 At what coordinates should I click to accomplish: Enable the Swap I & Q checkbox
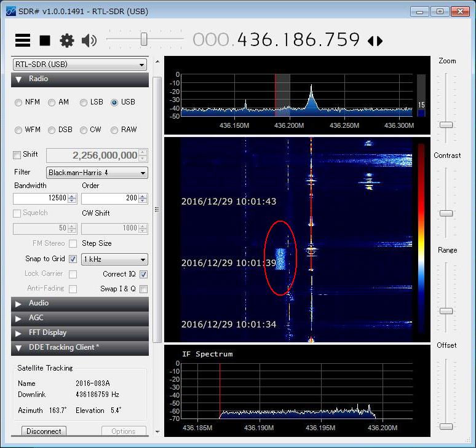(x=143, y=289)
